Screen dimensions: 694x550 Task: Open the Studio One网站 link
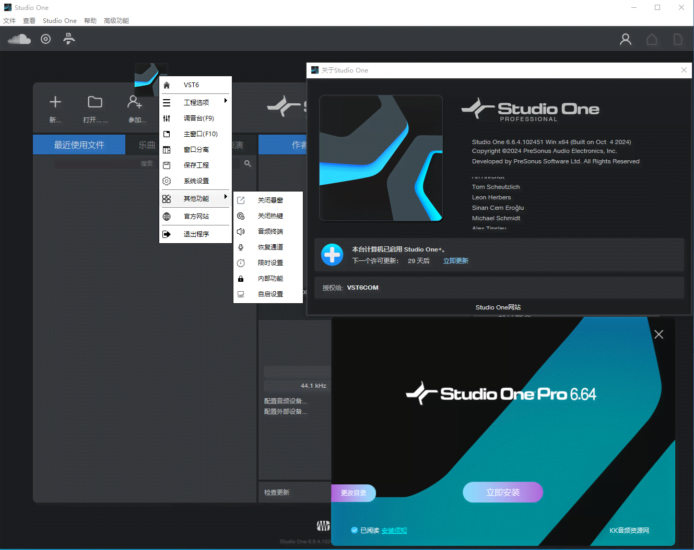coord(498,308)
